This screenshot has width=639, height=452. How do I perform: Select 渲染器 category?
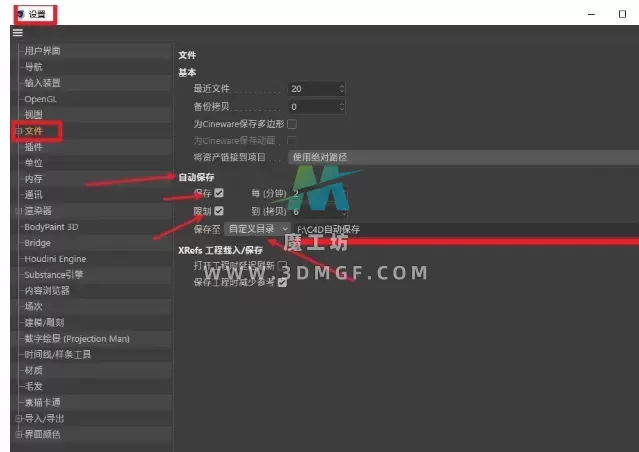point(38,211)
